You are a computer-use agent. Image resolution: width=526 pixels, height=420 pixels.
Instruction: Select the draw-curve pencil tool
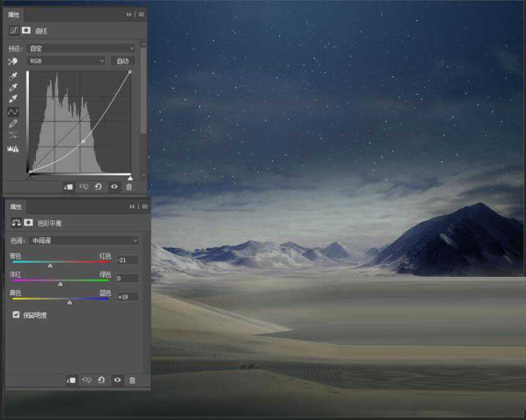click(x=13, y=124)
